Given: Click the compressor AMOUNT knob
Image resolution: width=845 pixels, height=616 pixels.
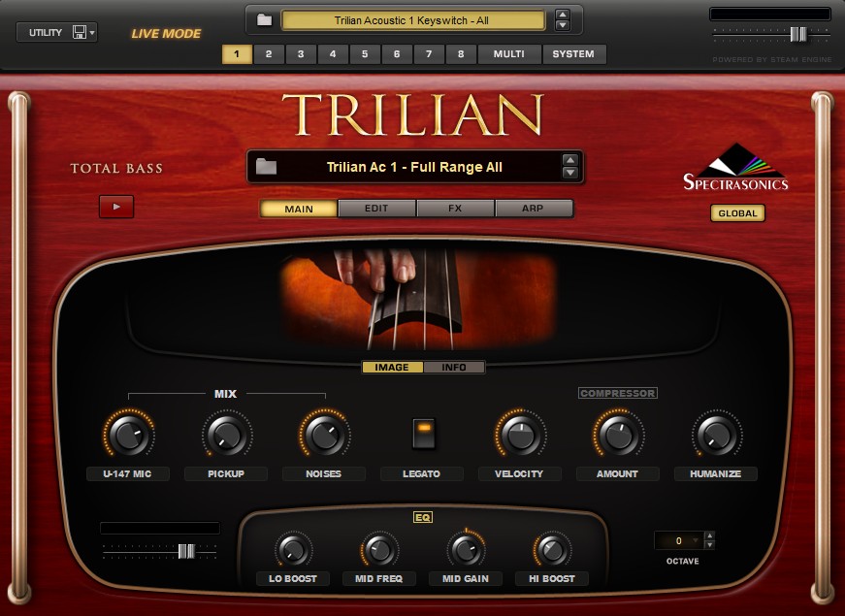Looking at the screenshot, I should click(x=619, y=435).
